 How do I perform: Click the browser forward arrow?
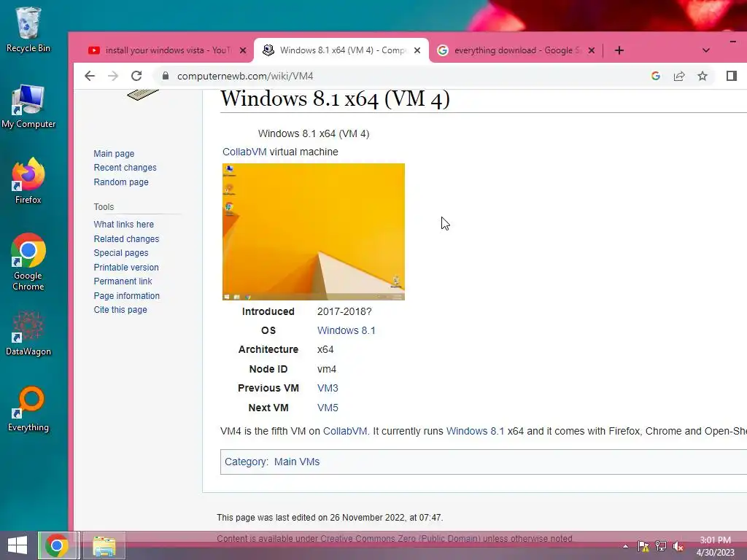(x=113, y=76)
